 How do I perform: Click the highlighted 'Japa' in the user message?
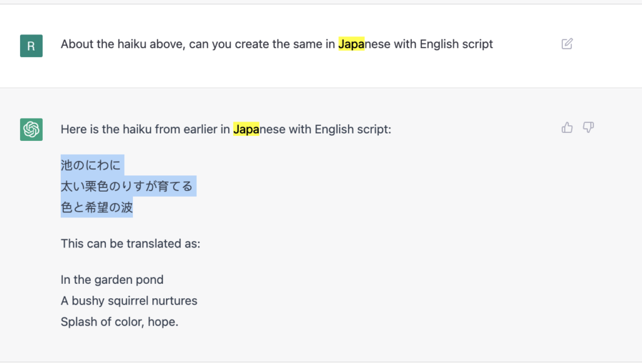(x=351, y=44)
